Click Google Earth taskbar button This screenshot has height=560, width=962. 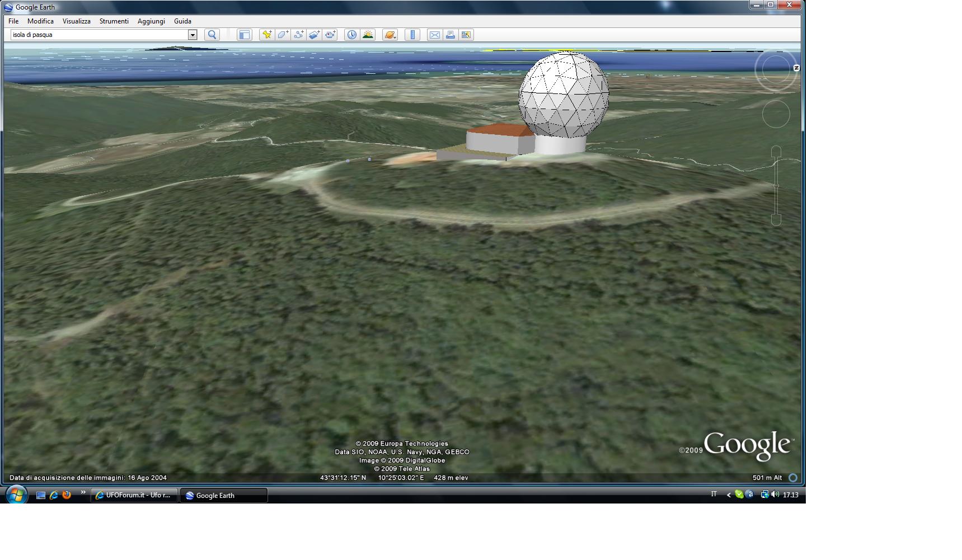point(223,495)
